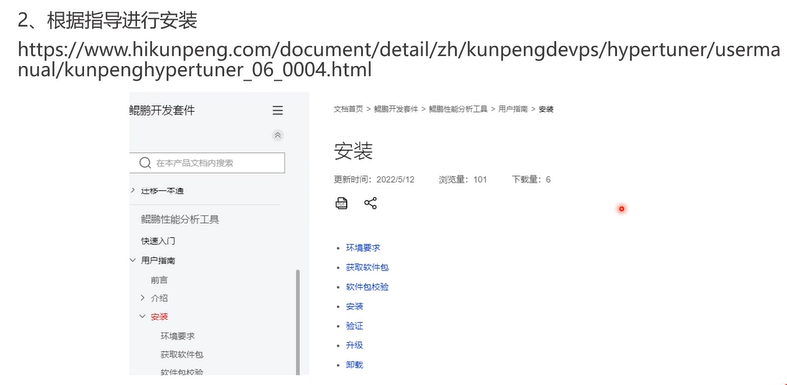Click the sidebar vertical scrollbar
Image resolution: width=787 pixels, height=385 pixels.
298,322
